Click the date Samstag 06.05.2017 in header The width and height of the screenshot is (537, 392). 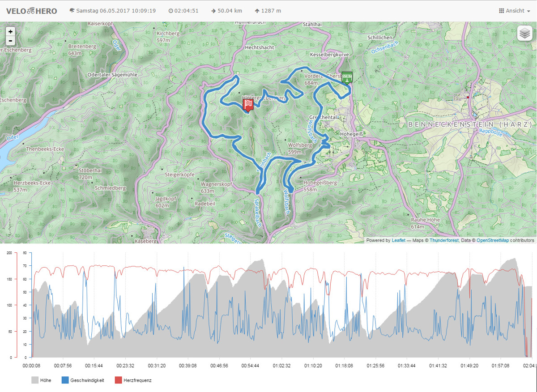pyautogui.click(x=115, y=11)
